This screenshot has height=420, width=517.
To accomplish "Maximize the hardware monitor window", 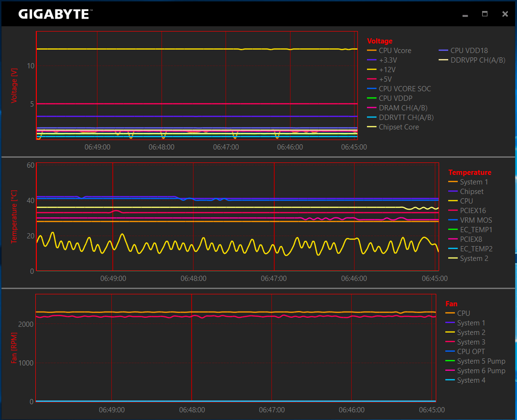I will coord(485,14).
